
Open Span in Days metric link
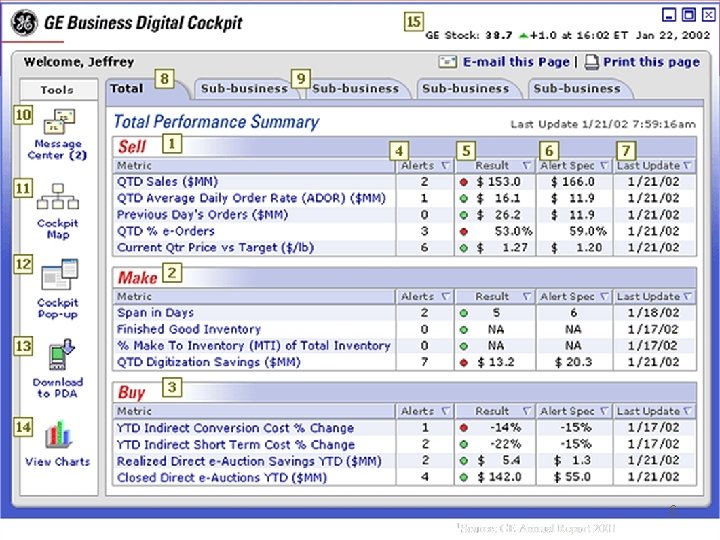(155, 313)
